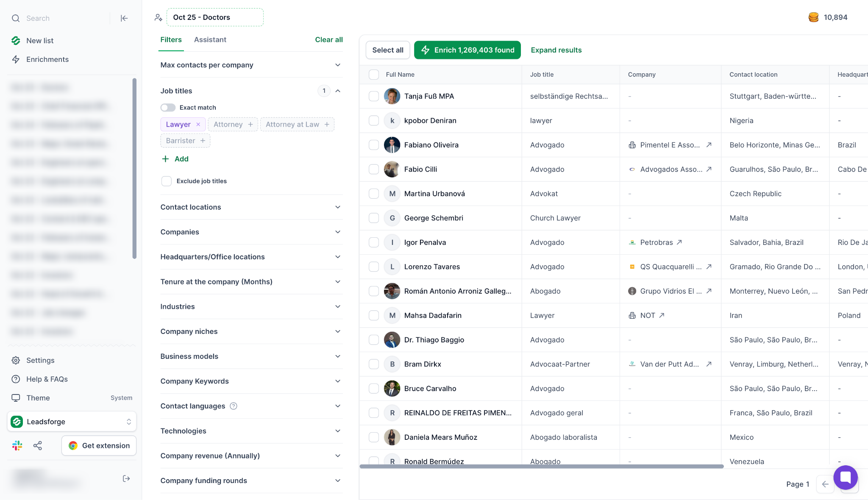The height and width of the screenshot is (500, 868).
Task: Click Clear all filters link
Action: point(329,40)
